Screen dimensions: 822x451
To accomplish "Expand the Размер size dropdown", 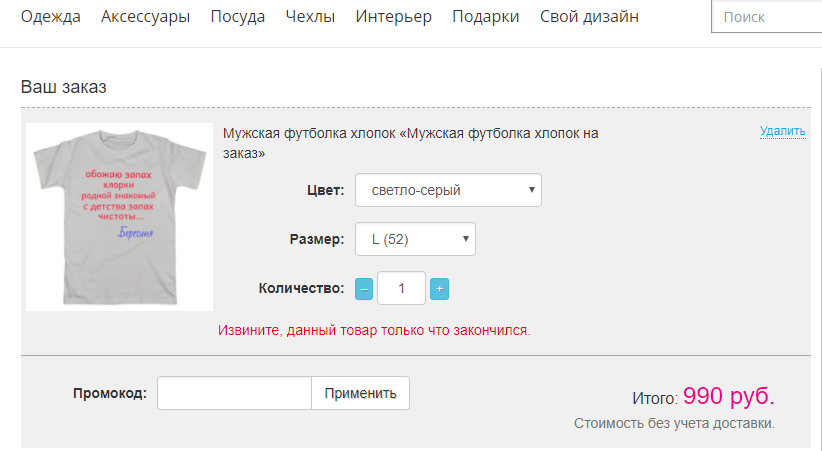I will pyautogui.click(x=415, y=239).
